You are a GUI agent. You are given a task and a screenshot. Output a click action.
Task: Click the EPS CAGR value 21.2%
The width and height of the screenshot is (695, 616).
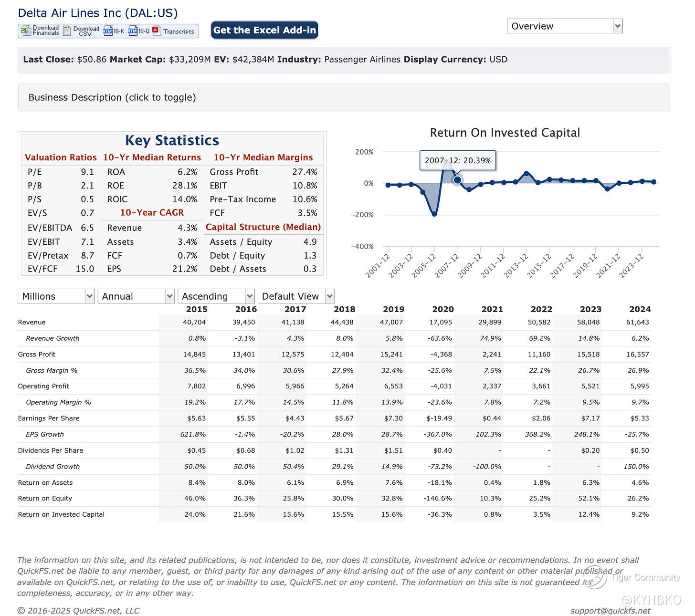pos(185,269)
